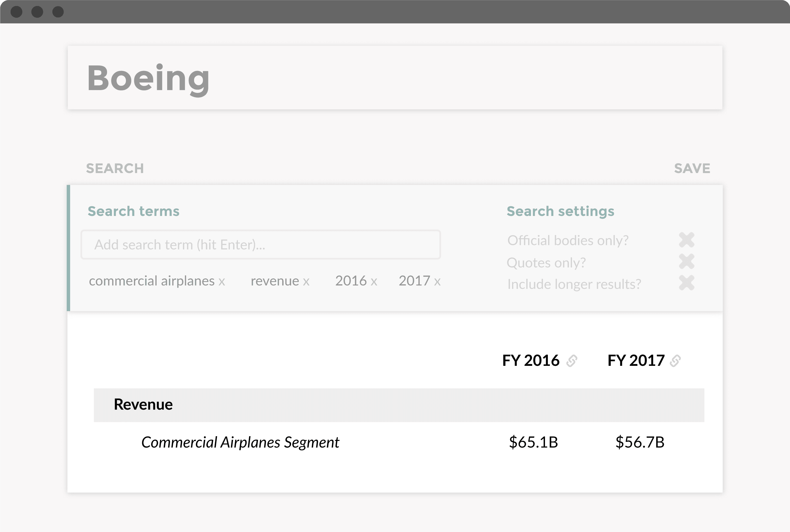Toggle the Official bodies only setting
Viewport: 790px width, 532px height.
(x=686, y=240)
